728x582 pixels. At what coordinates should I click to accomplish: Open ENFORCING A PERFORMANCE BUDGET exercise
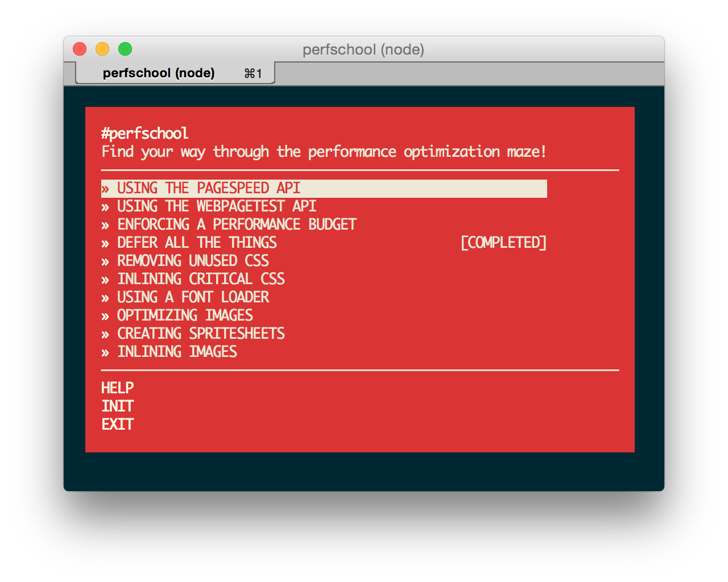click(x=324, y=225)
